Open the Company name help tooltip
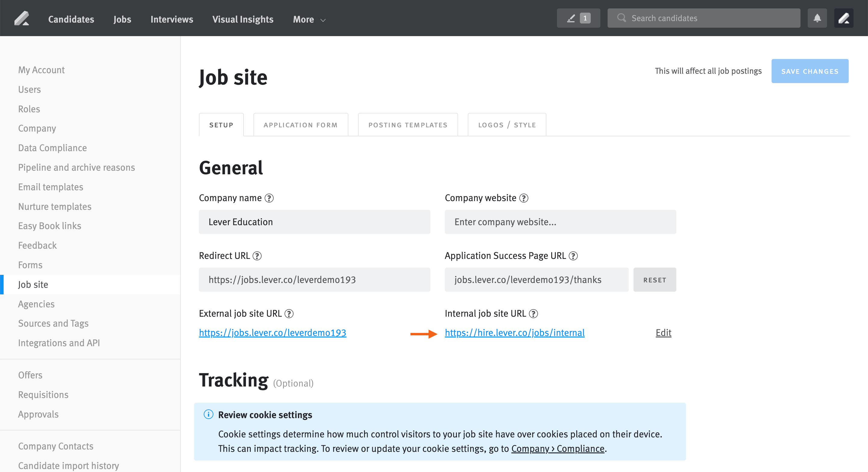The height and width of the screenshot is (472, 868). point(269,198)
